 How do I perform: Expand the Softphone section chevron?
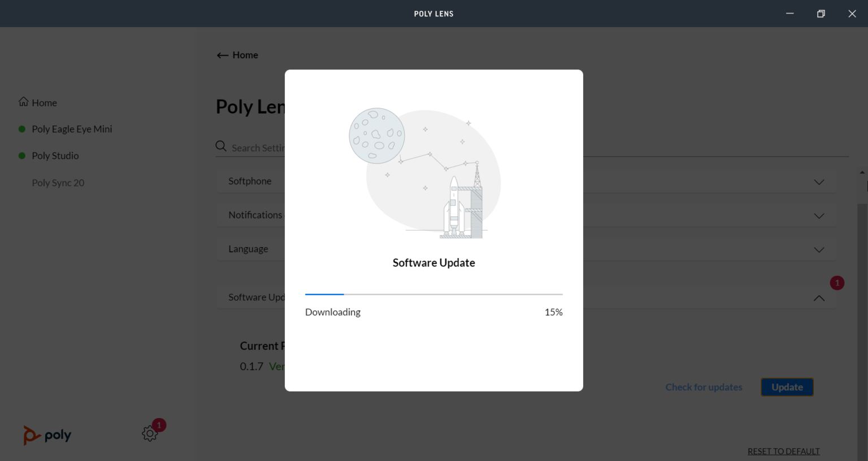pyautogui.click(x=819, y=182)
